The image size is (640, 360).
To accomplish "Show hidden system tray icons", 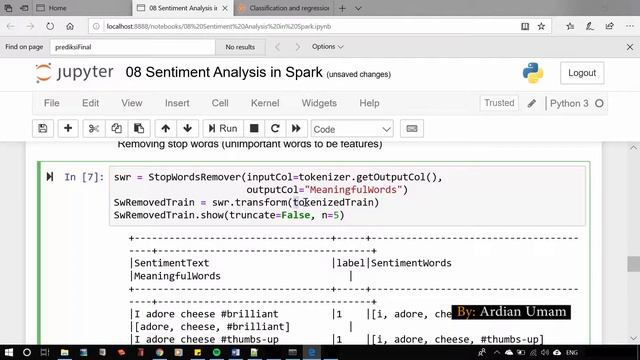I will tap(497, 353).
